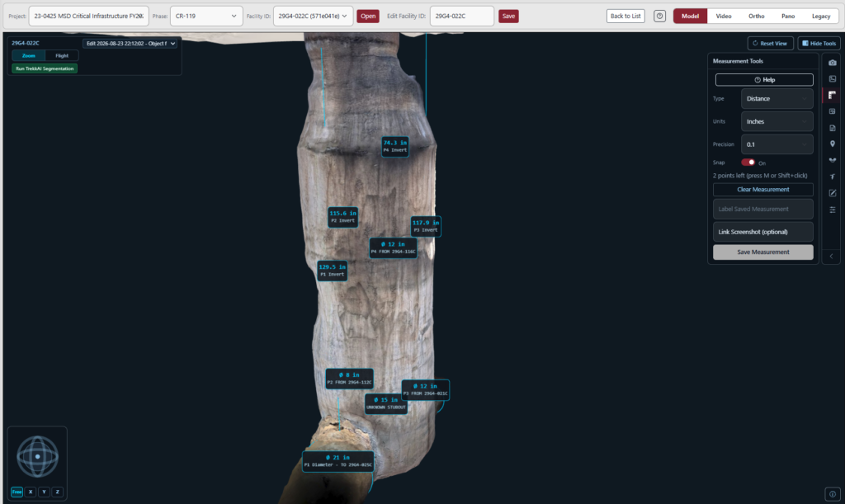Click the Save Measurement button
The image size is (845, 504).
tap(762, 252)
